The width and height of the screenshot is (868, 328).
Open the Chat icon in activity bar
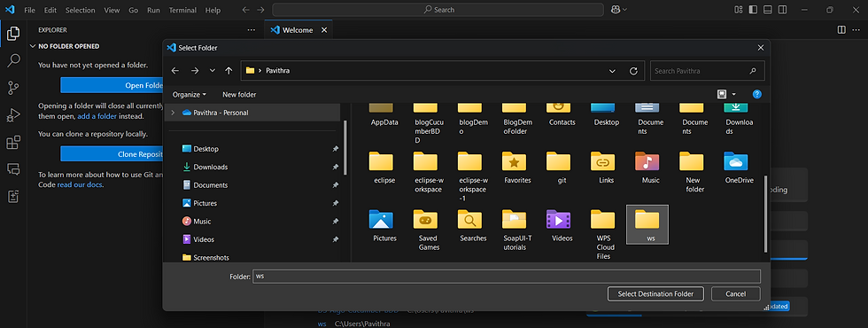(13, 169)
